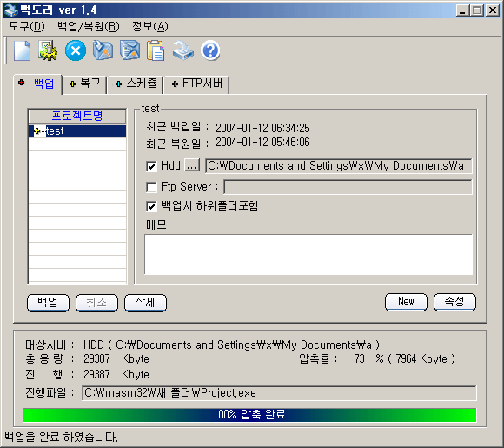
Task: Switch to the FTP서버 tab
Action: tap(196, 84)
